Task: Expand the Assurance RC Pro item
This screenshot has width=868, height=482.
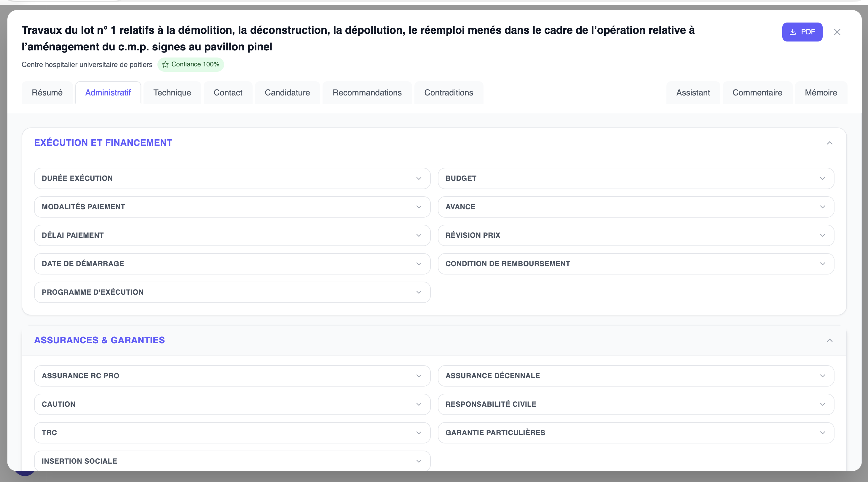Action: point(232,376)
